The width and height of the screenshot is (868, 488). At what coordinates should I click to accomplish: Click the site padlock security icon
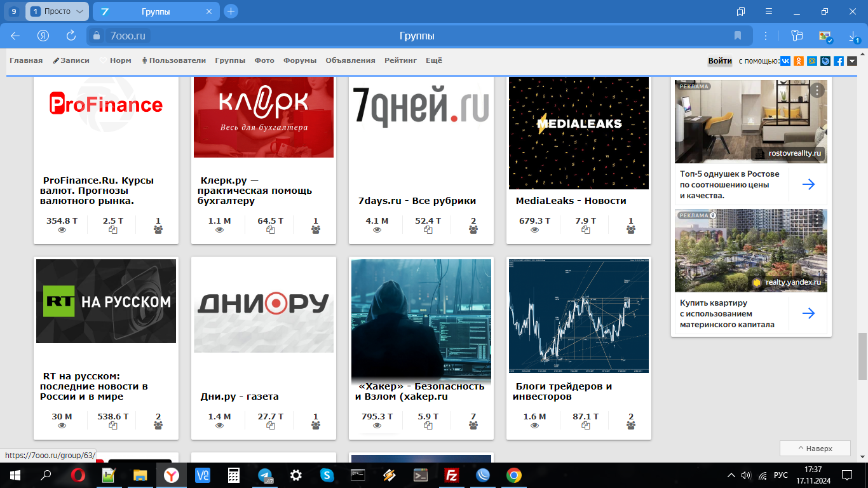(97, 36)
